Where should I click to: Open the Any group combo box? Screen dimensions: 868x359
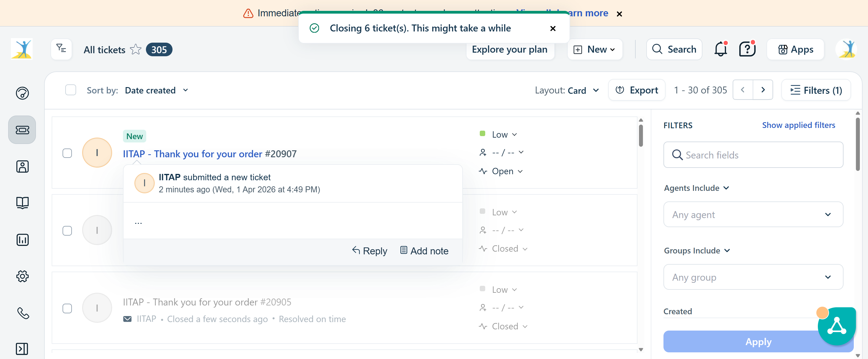pos(753,277)
